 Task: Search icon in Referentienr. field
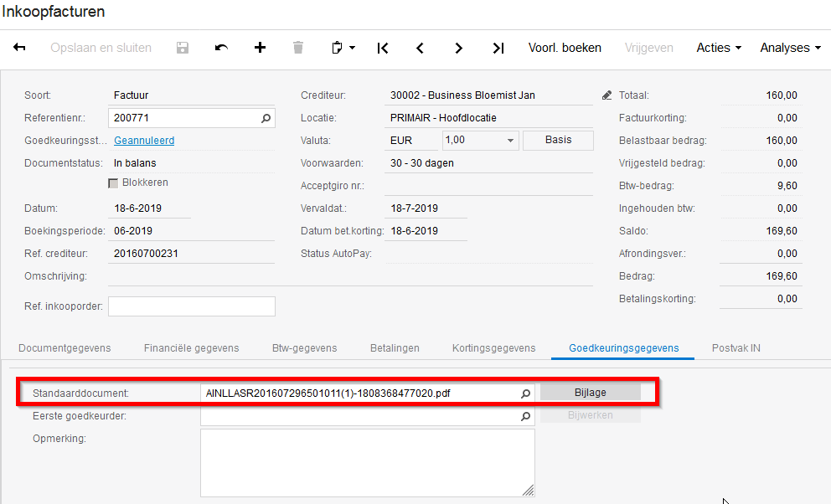pos(266,119)
